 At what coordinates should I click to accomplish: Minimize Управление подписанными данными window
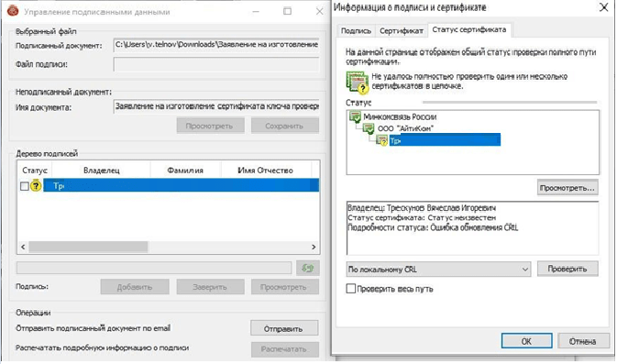(x=256, y=11)
